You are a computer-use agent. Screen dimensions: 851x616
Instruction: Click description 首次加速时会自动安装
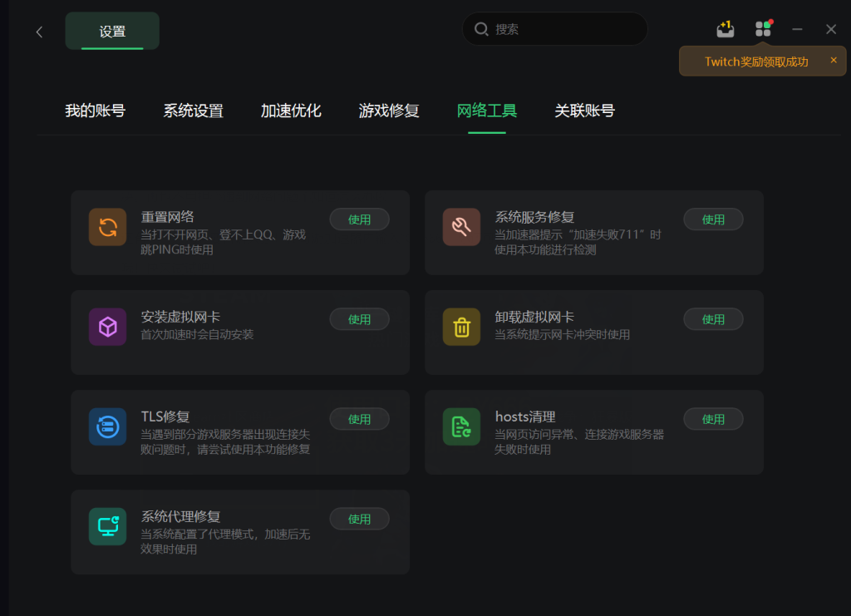[197, 334]
